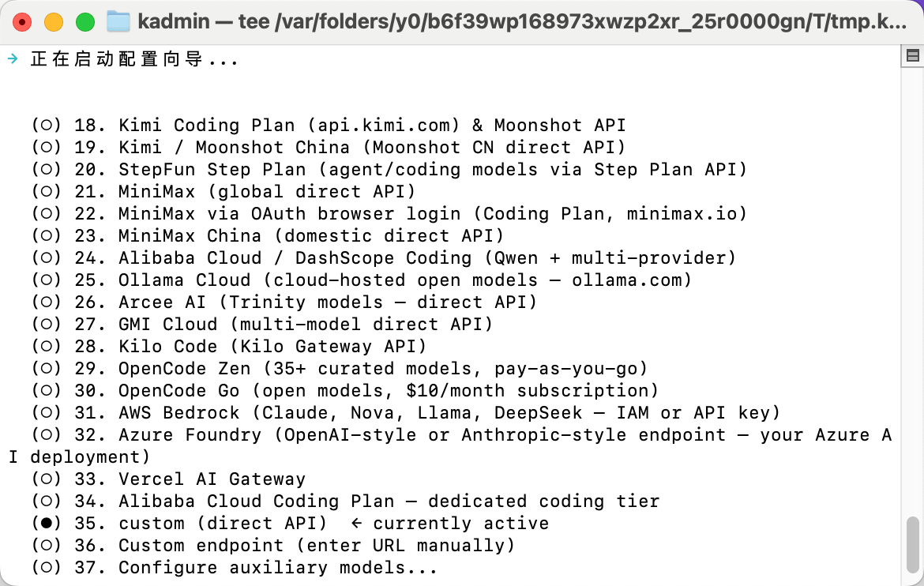Select Custom endpoint (enter URL manually)
Image resolution: width=924 pixels, height=586 pixels.
[47, 545]
